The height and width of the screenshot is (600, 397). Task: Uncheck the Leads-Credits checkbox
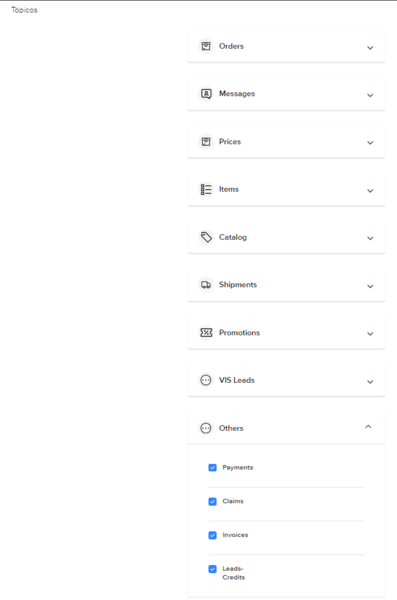tap(212, 569)
